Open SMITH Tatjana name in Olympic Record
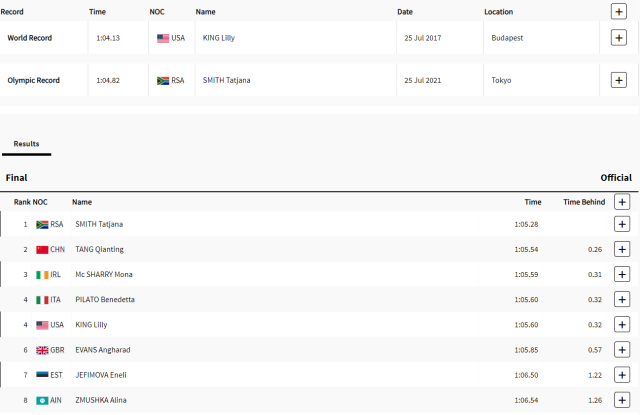640x415 pixels. [x=227, y=80]
